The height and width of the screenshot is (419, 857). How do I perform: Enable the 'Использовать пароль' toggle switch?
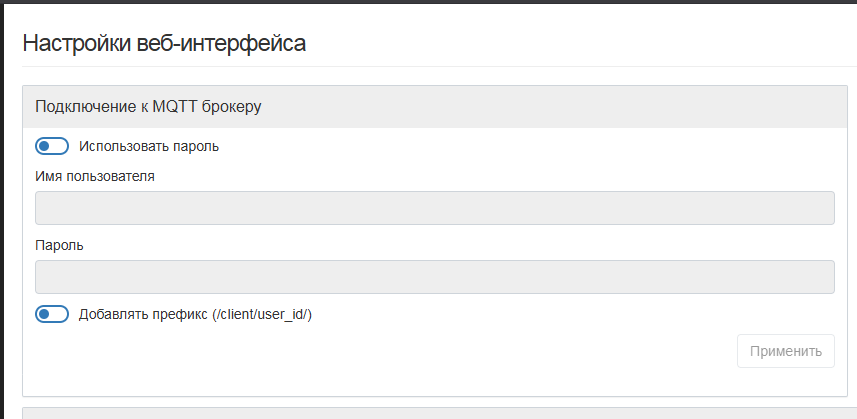pos(52,146)
